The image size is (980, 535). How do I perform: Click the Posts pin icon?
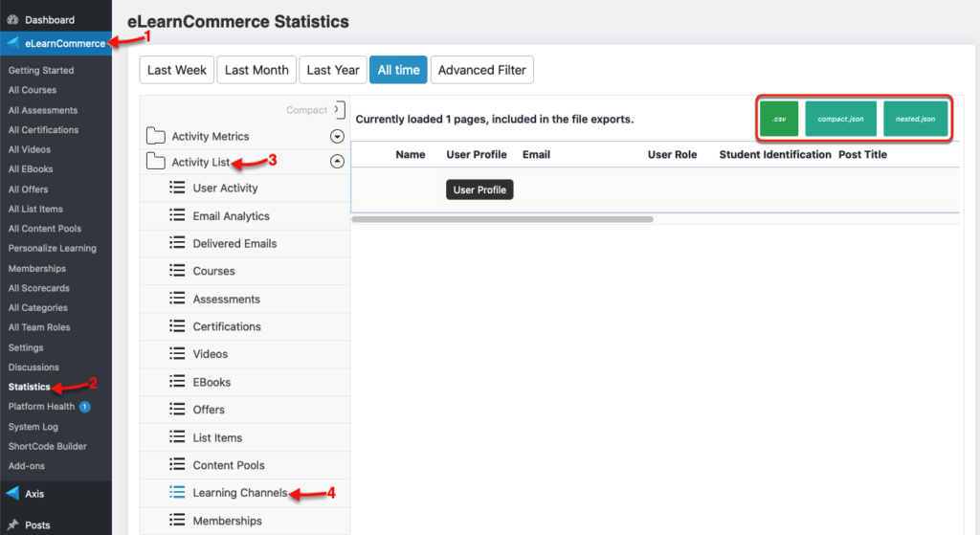click(12, 524)
